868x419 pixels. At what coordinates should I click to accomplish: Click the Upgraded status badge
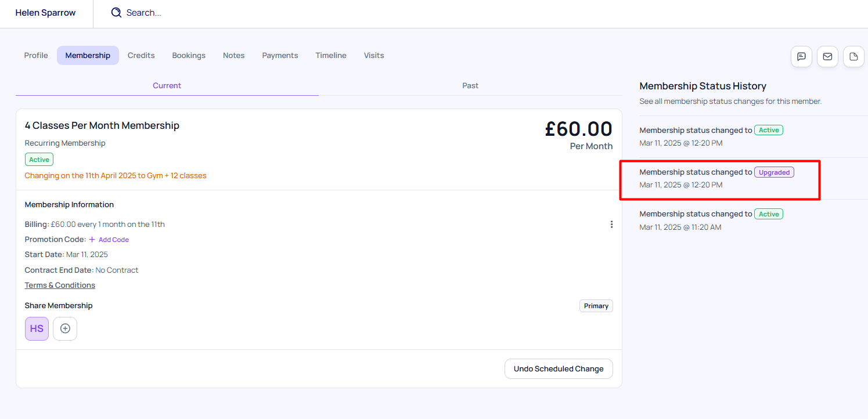click(x=774, y=172)
